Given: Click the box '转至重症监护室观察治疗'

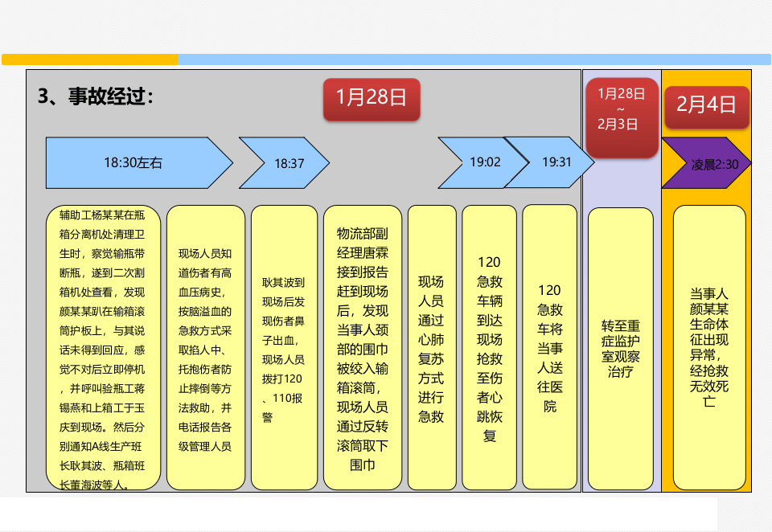Looking at the screenshot, I should (620, 349).
